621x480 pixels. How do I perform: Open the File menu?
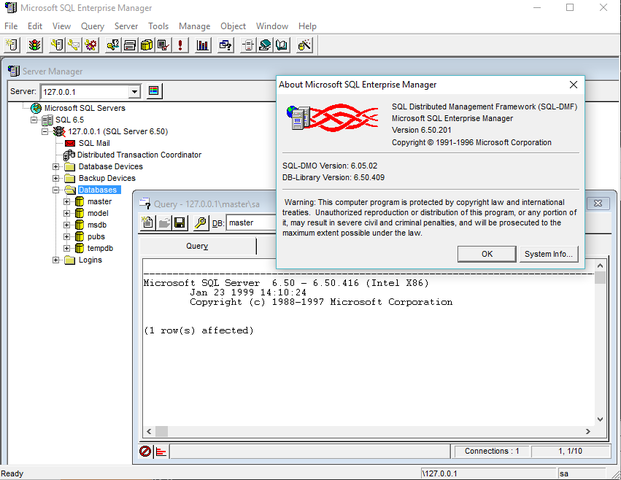point(11,26)
